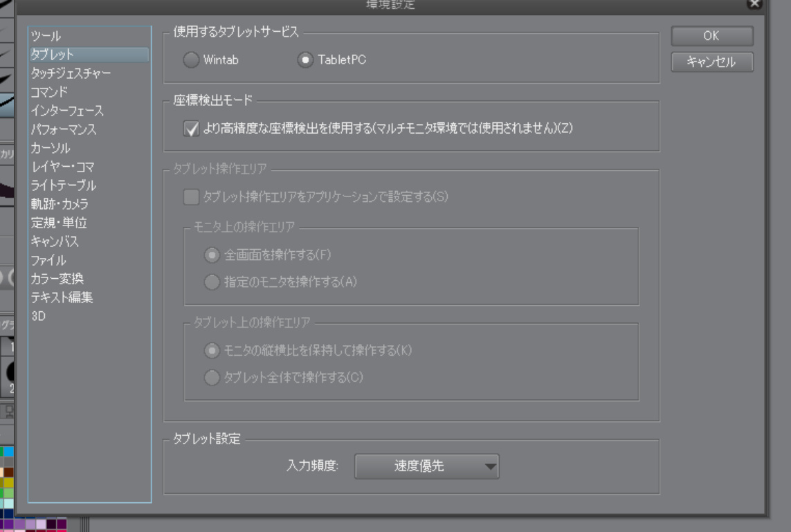This screenshot has width=791, height=532.
Task: Open the 軌跡・カメラ category
Action: (89, 203)
